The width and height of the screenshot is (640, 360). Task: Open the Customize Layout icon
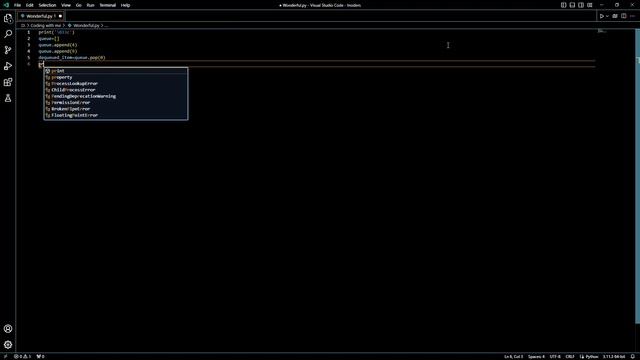coord(590,5)
